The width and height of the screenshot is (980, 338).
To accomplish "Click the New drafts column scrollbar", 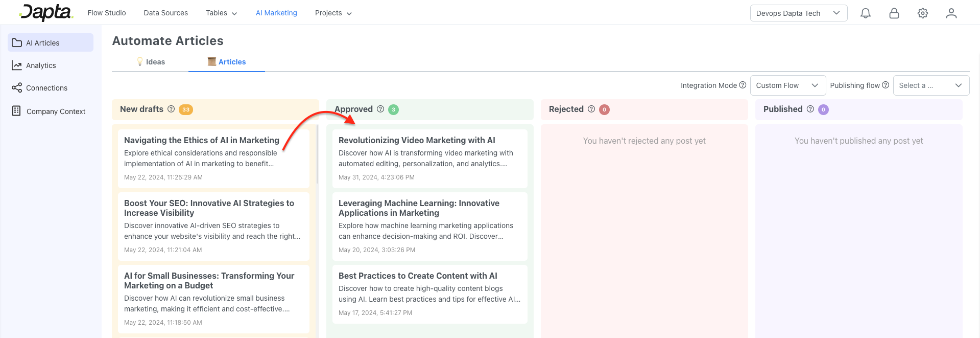I will [317, 154].
